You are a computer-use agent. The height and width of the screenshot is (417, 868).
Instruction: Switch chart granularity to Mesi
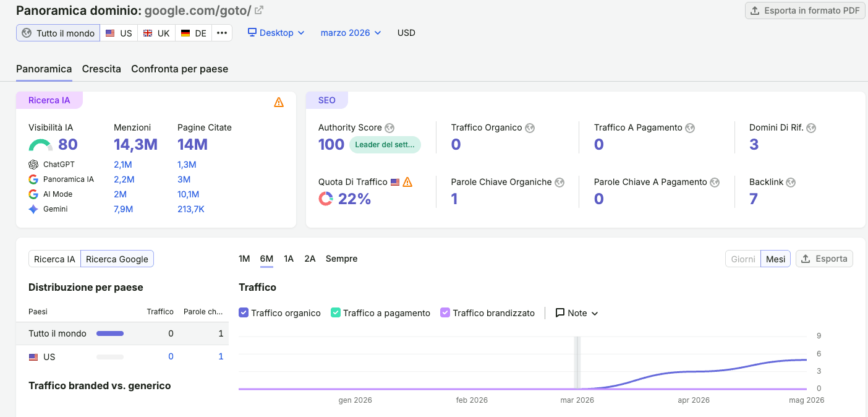775,259
